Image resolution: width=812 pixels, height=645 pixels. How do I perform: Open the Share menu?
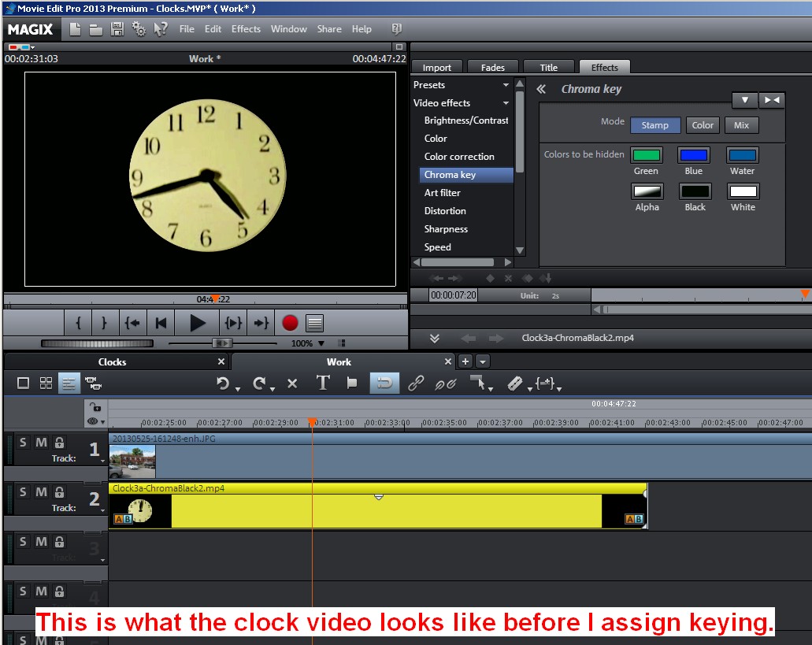[329, 29]
